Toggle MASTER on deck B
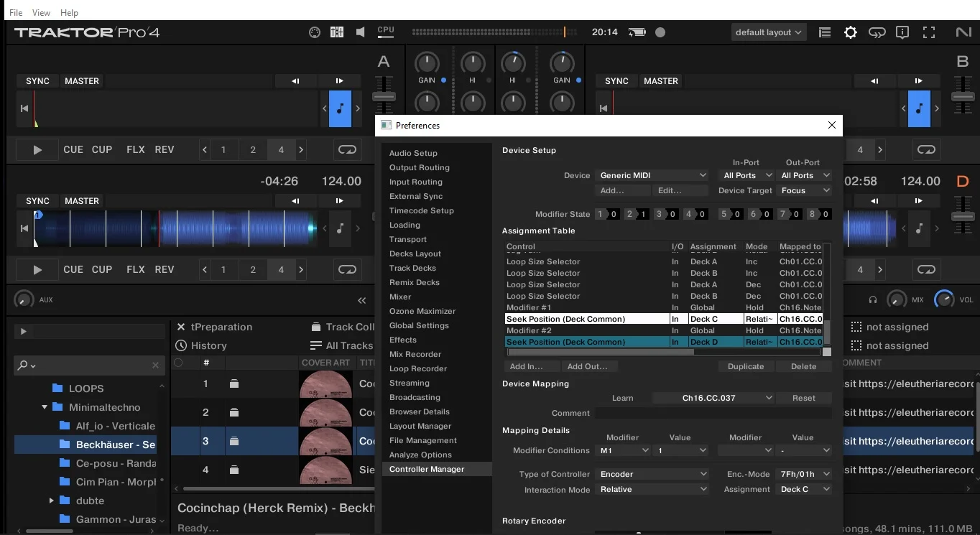This screenshot has width=980, height=535. tap(660, 81)
